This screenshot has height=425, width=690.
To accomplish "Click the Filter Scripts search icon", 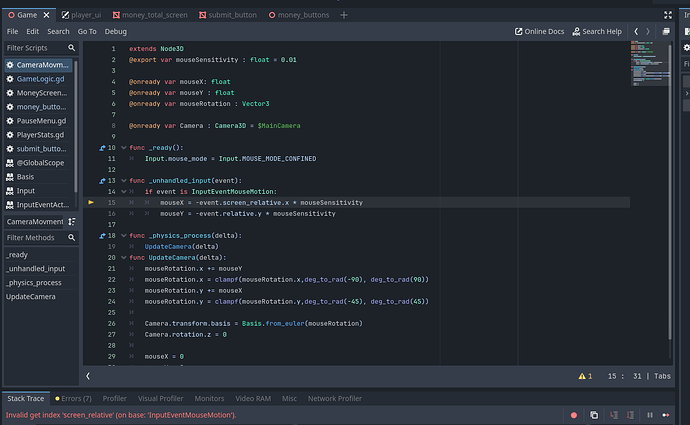I will 71,48.
